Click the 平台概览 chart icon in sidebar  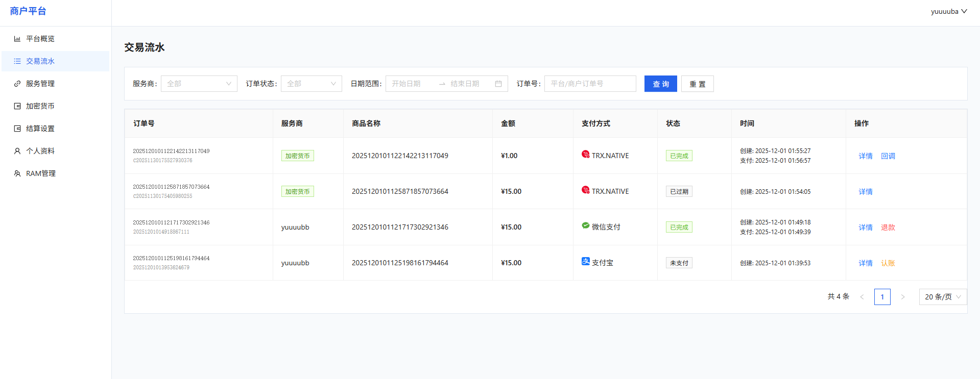[17, 39]
